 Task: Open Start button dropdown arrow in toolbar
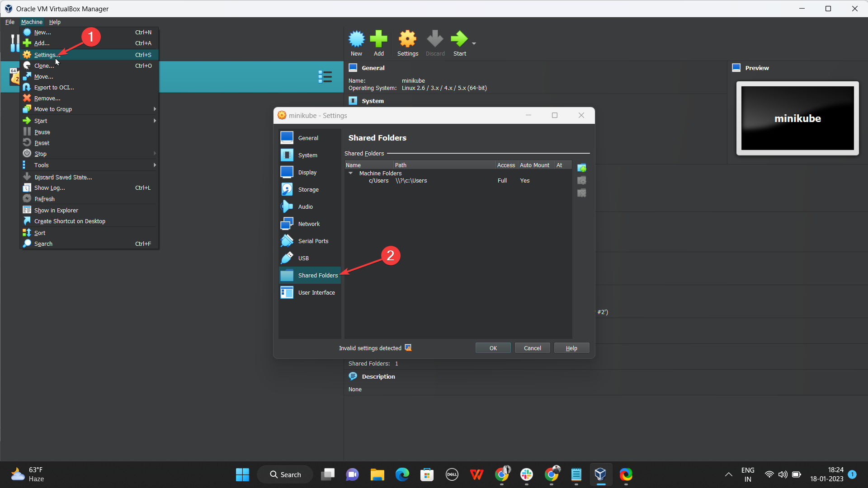[x=474, y=44]
